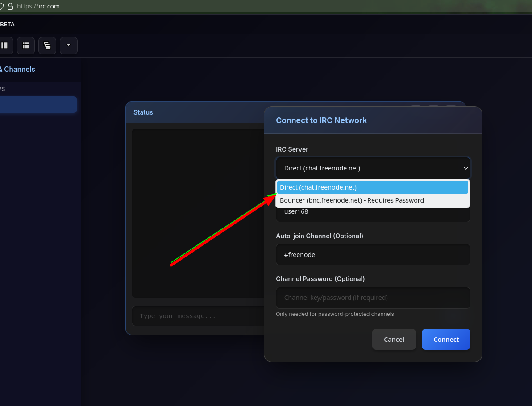This screenshot has height=406, width=532.
Task: Click the nickname field showing user168
Action: 373,213
